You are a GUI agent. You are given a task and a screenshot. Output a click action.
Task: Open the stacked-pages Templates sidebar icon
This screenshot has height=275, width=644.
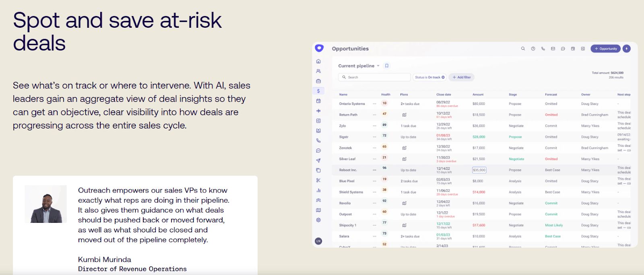(x=318, y=170)
